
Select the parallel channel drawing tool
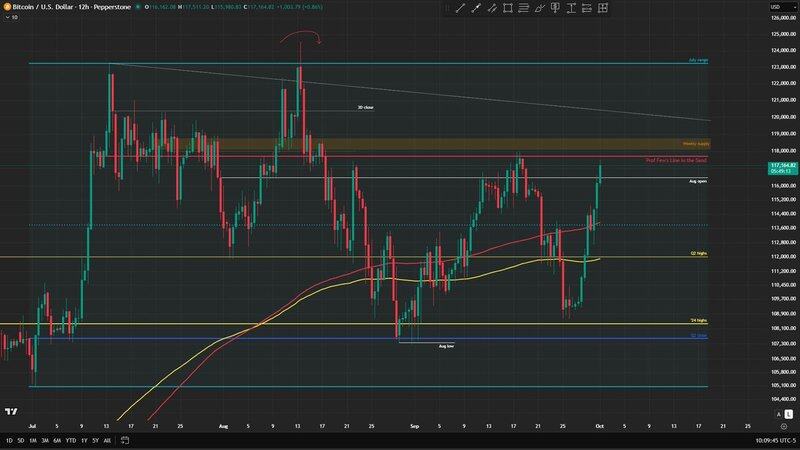coord(524,8)
